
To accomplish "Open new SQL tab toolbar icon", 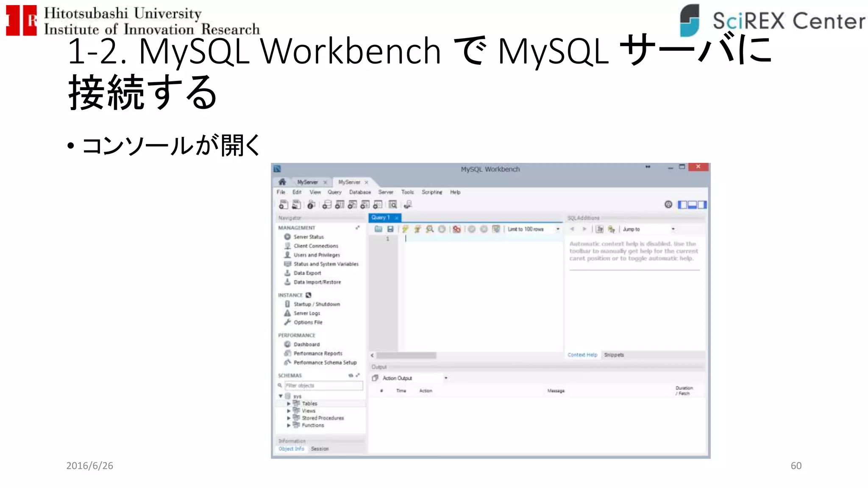I will (x=284, y=205).
